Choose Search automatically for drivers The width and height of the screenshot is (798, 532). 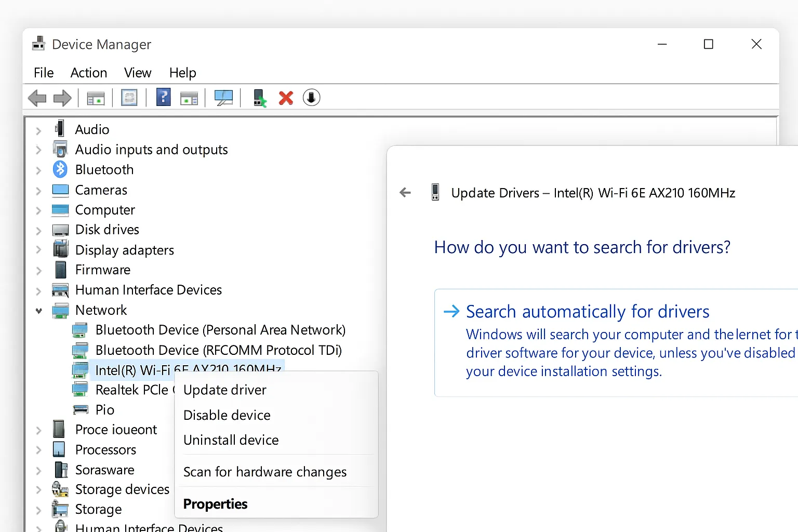[x=587, y=312]
